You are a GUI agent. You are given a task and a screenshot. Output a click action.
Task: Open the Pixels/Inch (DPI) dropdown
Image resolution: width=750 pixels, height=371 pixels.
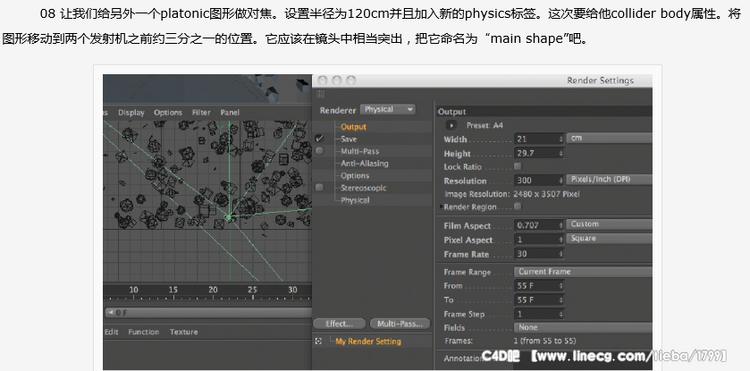[609, 180]
